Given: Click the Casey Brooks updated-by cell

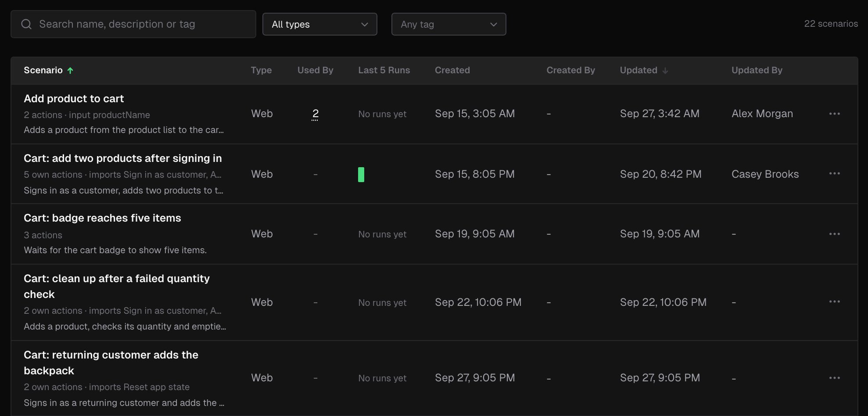Looking at the screenshot, I should (x=765, y=174).
